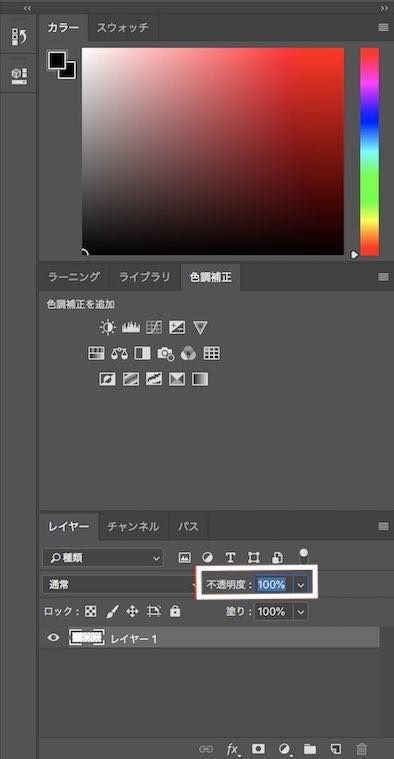Add a Curves adjustment
Screen dimensions: 394x759
tap(154, 328)
